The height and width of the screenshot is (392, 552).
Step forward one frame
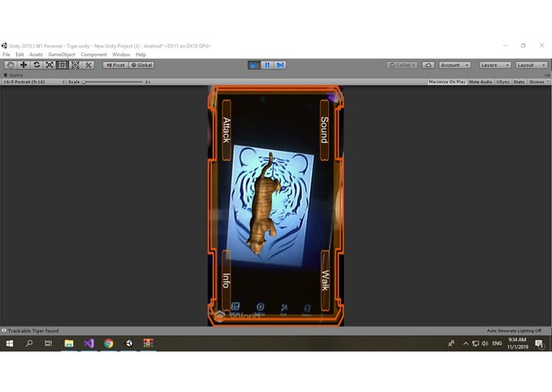pos(280,65)
